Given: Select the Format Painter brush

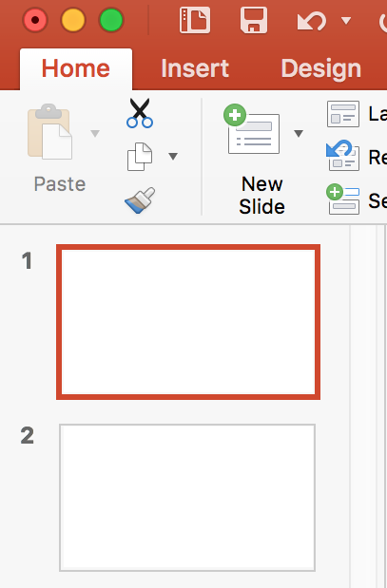Looking at the screenshot, I should point(140,200).
